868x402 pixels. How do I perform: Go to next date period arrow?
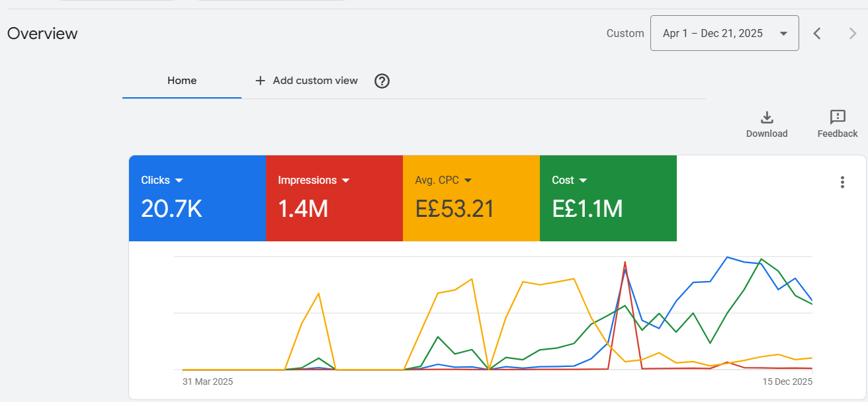pyautogui.click(x=853, y=33)
